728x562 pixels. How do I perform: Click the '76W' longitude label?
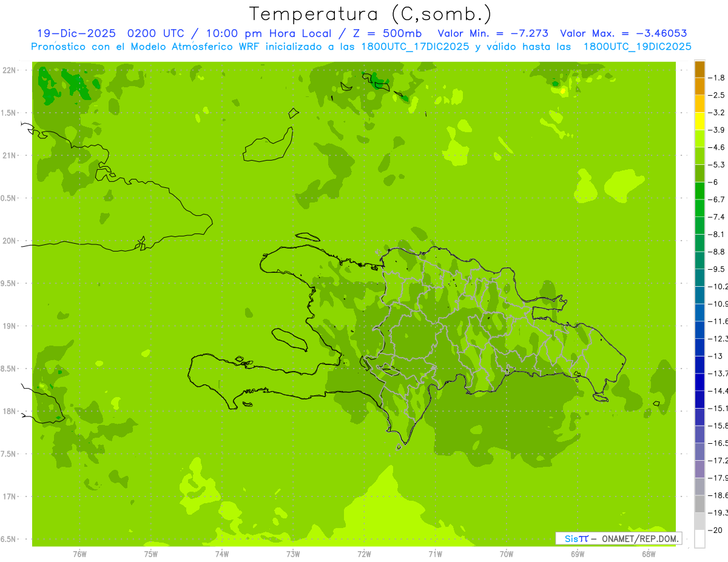pos(79,554)
